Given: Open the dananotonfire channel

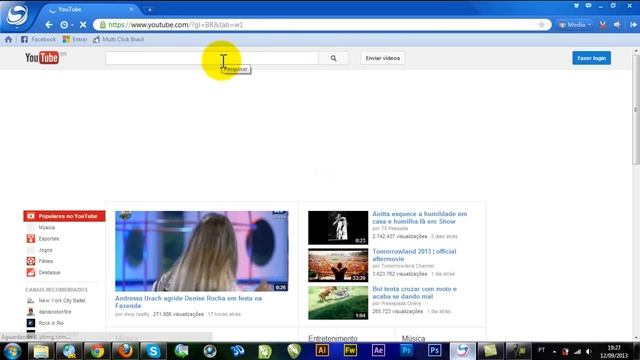Looking at the screenshot, I should [55, 312].
